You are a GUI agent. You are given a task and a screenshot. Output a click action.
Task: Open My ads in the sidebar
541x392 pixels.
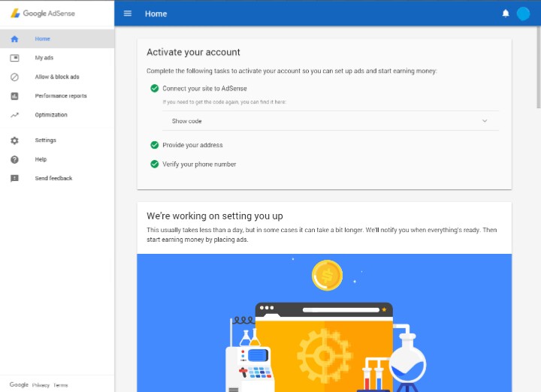coord(57,58)
